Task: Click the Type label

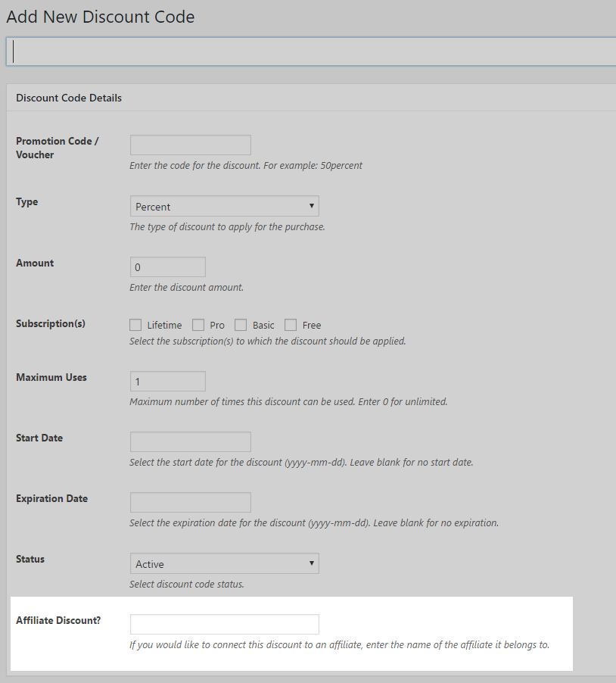Action: [x=27, y=201]
